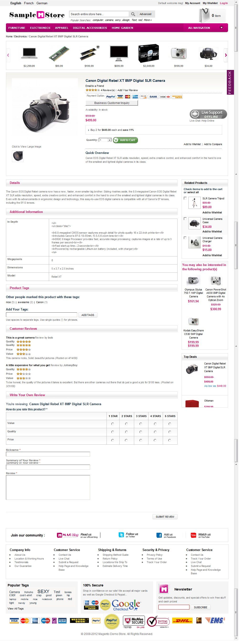Click the Sample Store logo
The image size is (239, 644).
37,15
